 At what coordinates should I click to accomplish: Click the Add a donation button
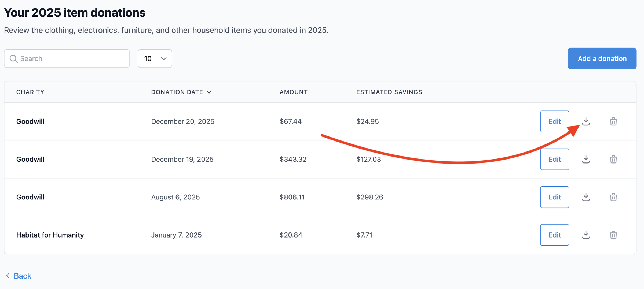point(602,58)
